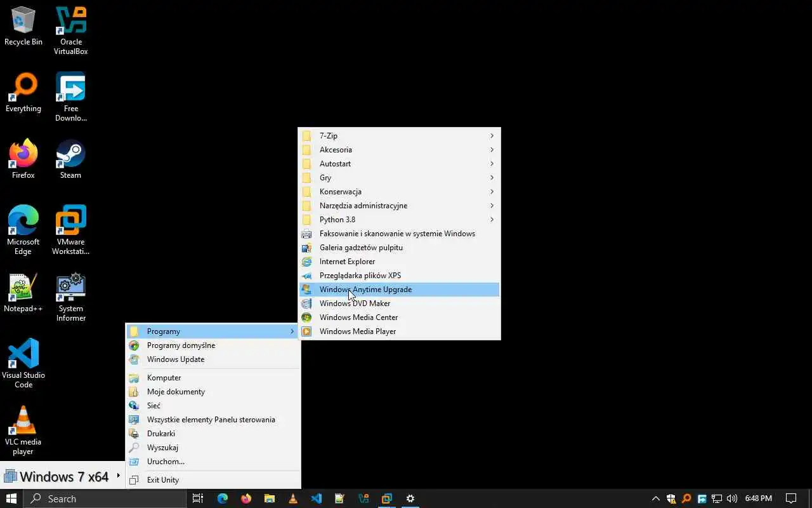Select Oracle VirtualBox desktop shortcut
This screenshot has width=812, height=508.
click(x=71, y=30)
